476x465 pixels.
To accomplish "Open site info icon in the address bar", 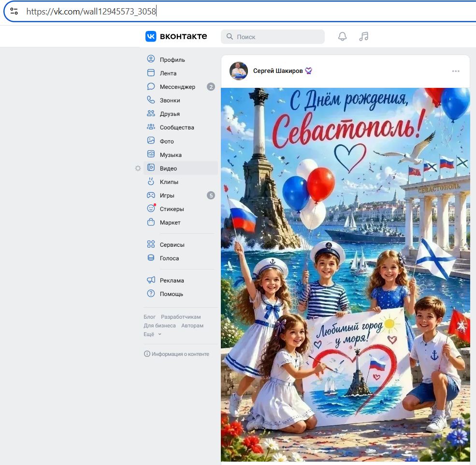I will pos(14,12).
